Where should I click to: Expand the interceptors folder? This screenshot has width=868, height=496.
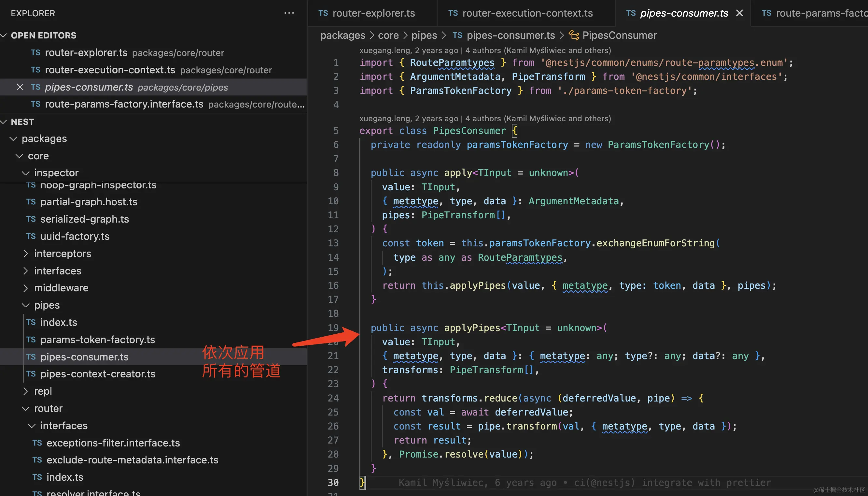click(x=25, y=254)
